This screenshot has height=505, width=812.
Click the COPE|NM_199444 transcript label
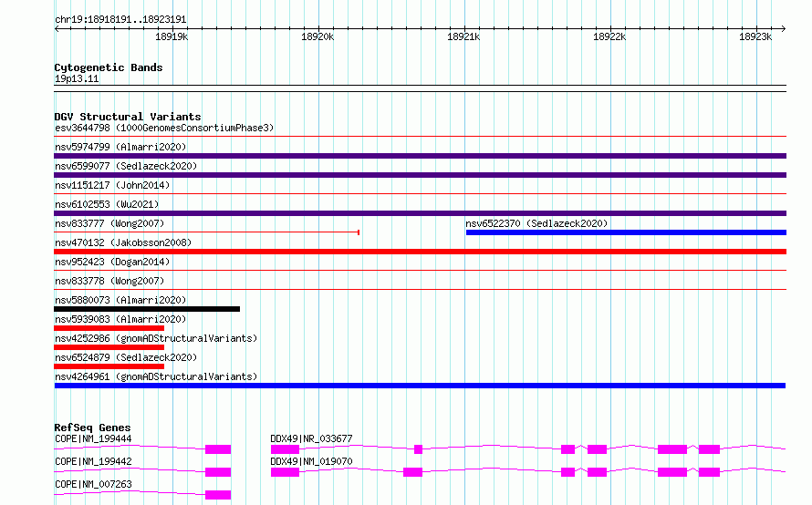click(93, 438)
